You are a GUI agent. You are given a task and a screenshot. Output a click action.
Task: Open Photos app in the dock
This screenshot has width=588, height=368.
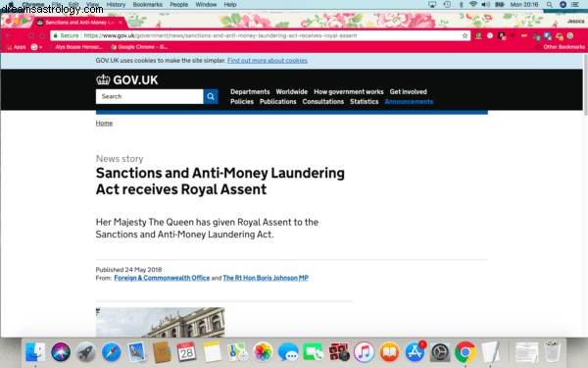(263, 352)
